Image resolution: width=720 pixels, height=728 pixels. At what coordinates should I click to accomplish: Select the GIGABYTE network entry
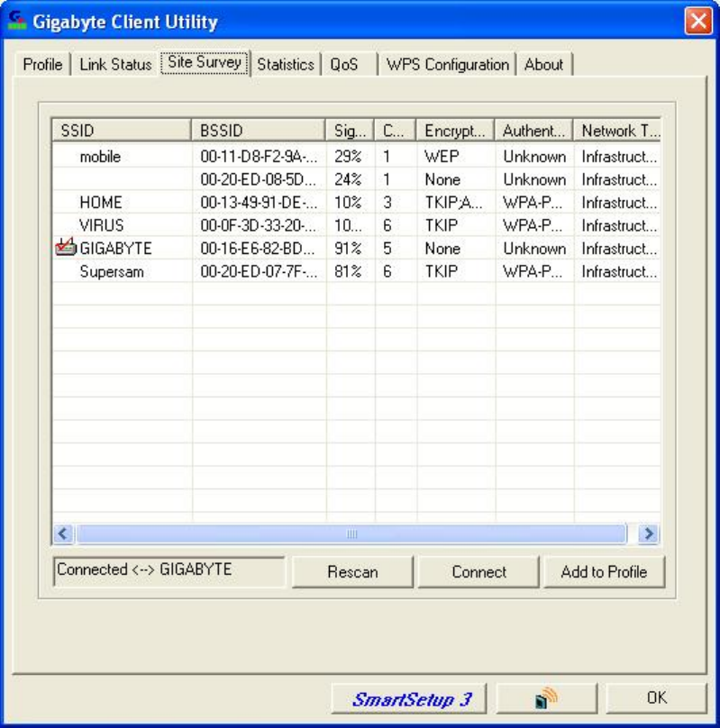(x=356, y=248)
